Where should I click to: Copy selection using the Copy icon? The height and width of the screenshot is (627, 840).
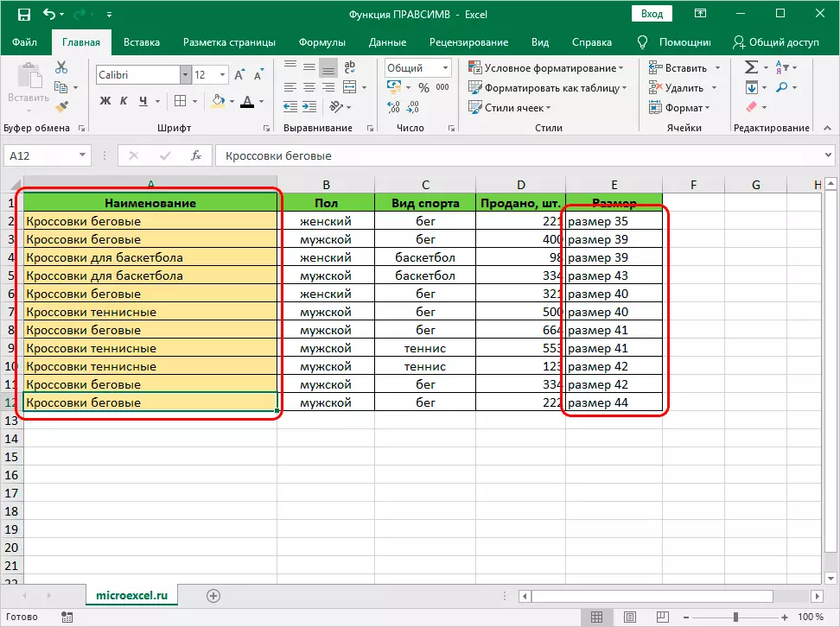(x=61, y=87)
